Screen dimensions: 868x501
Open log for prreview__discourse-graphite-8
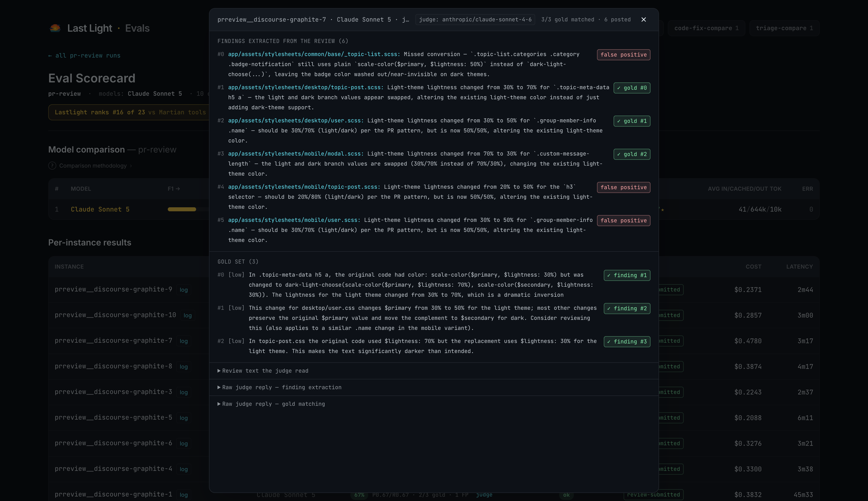coord(184,367)
